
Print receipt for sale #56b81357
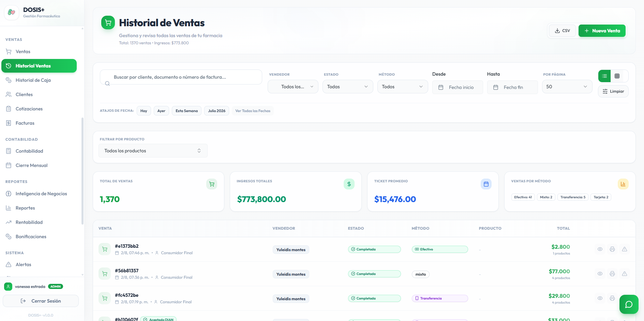612,274
